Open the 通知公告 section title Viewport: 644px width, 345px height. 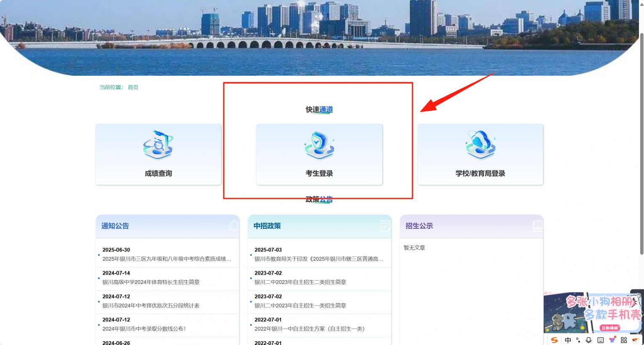point(115,226)
